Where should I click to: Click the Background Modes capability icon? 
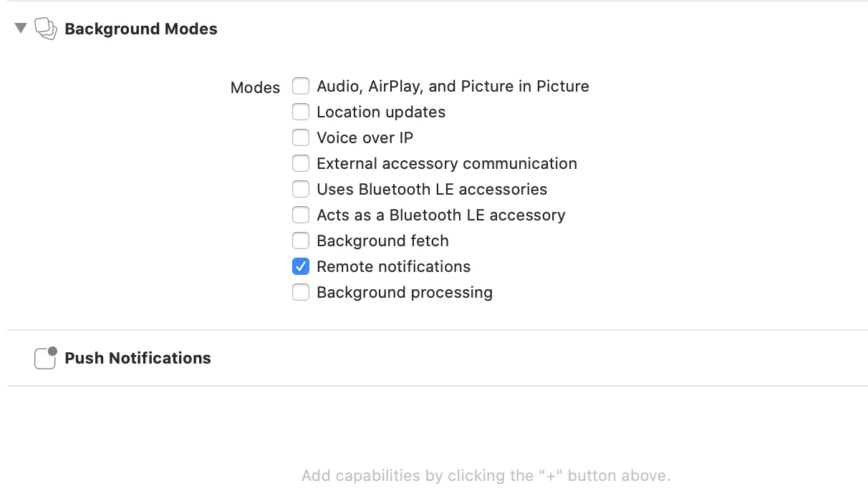coord(46,29)
